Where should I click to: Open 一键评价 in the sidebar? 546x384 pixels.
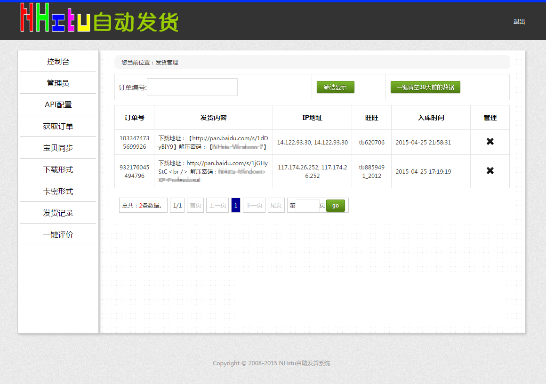[58, 235]
